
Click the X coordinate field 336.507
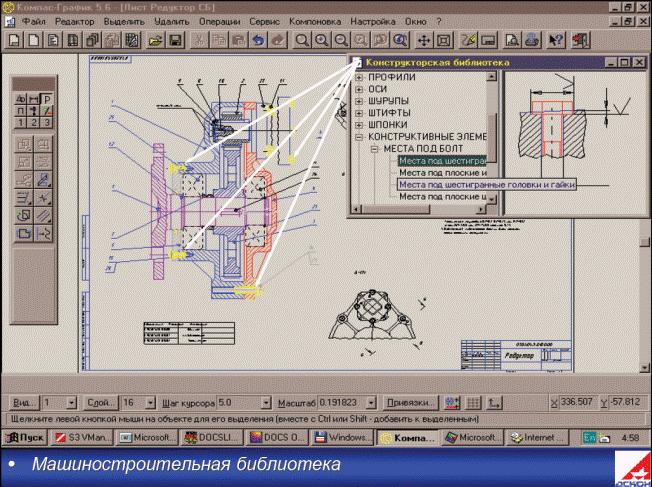coord(577,402)
